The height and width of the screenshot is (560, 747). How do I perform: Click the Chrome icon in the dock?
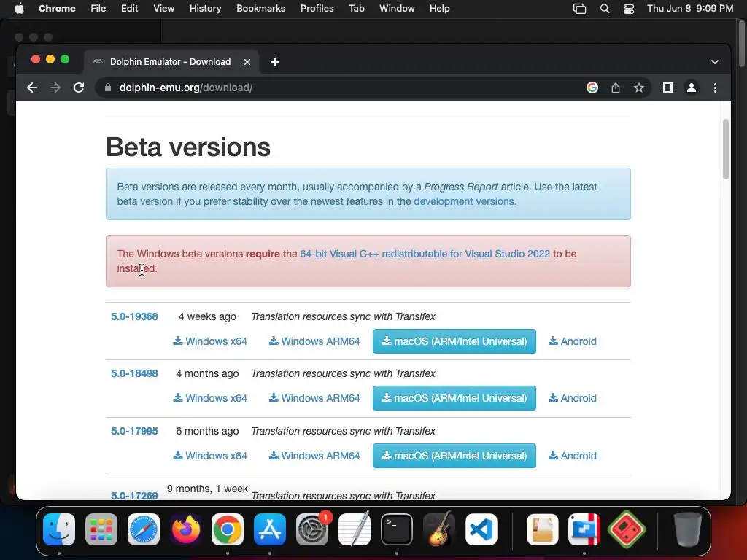pos(228,529)
